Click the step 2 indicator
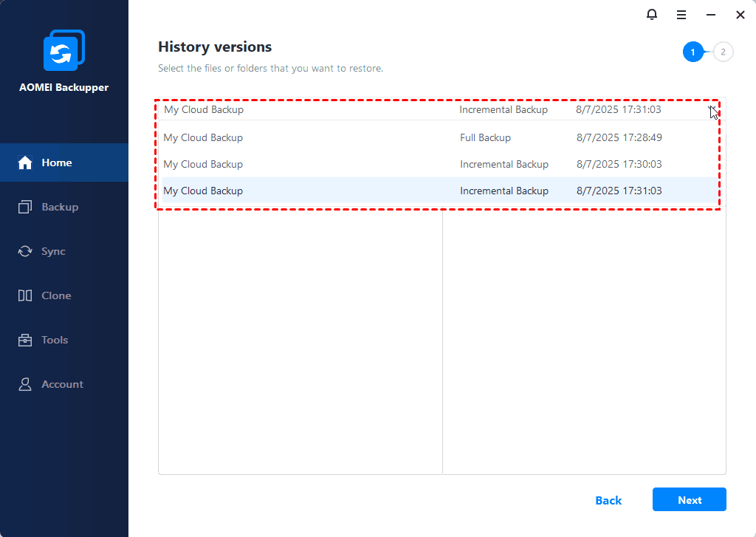The width and height of the screenshot is (756, 537). [723, 52]
